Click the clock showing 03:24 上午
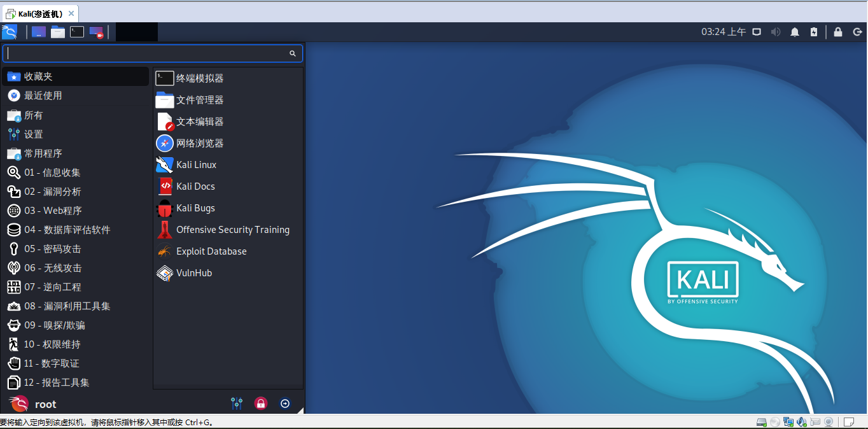Viewport: 868px width, 429px height. tap(724, 32)
